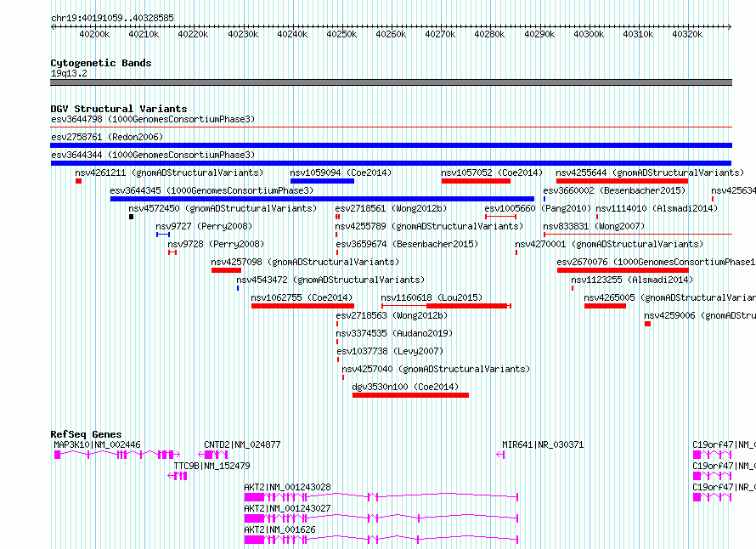Click the esv1005660 (Pang2010) label
756x549 pixels.
tap(538, 208)
